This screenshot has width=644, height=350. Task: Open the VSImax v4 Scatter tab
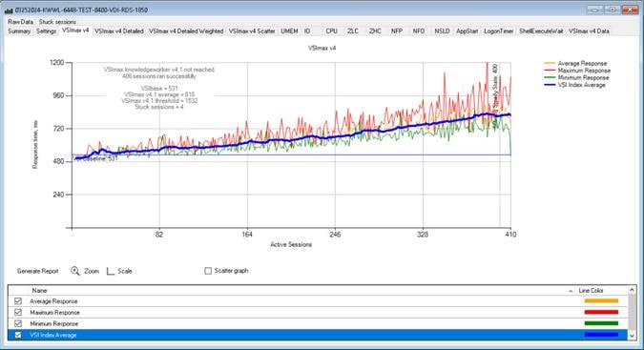pyautogui.click(x=252, y=31)
